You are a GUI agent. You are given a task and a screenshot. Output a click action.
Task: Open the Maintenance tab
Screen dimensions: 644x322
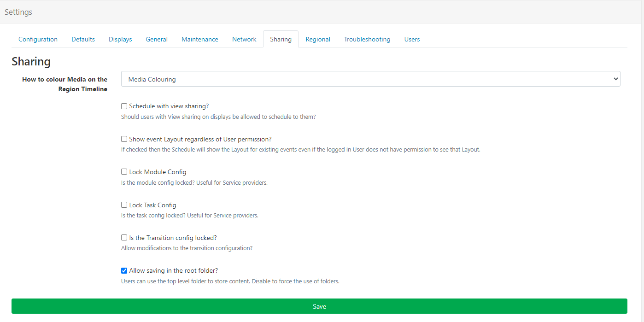click(199, 39)
